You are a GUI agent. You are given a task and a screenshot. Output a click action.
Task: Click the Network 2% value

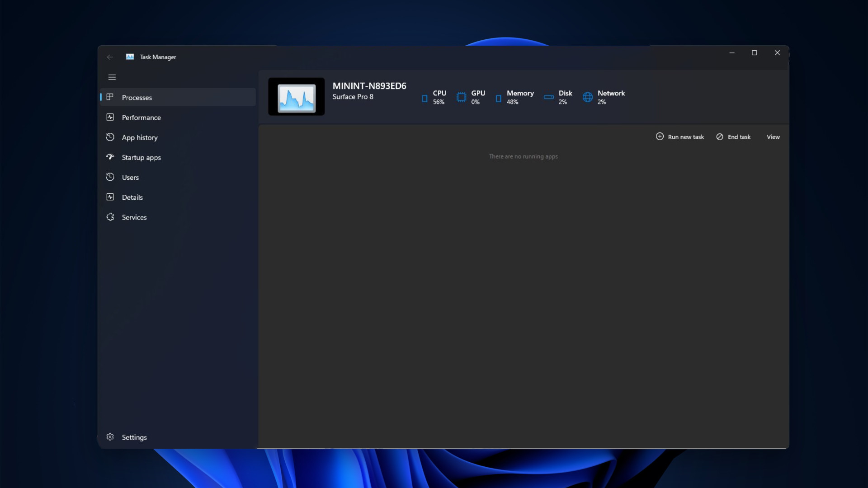(601, 102)
